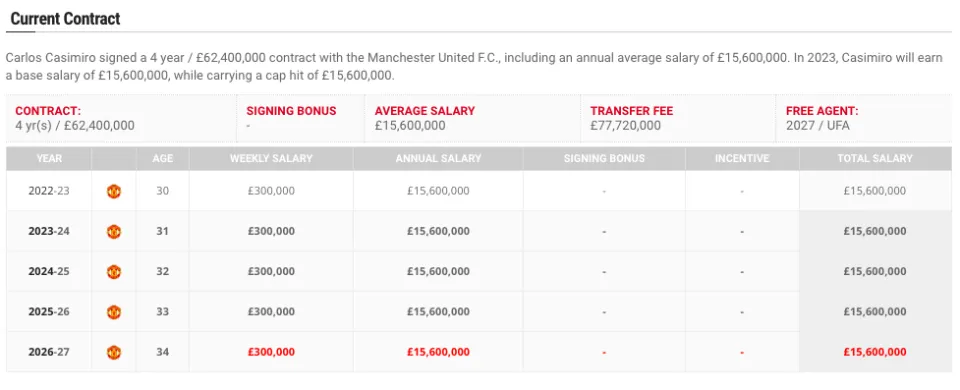The image size is (960, 390).
Task: Click the ANNUAL SALARY column header
Action: 438,159
